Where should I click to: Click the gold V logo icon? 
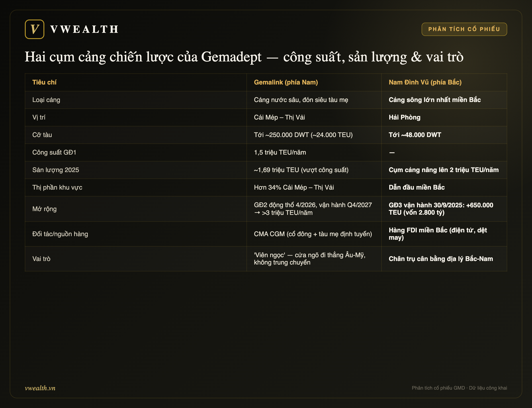35,29
